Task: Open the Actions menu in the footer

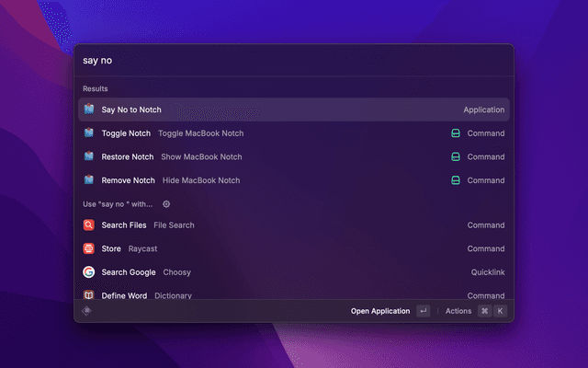Action: [458, 311]
